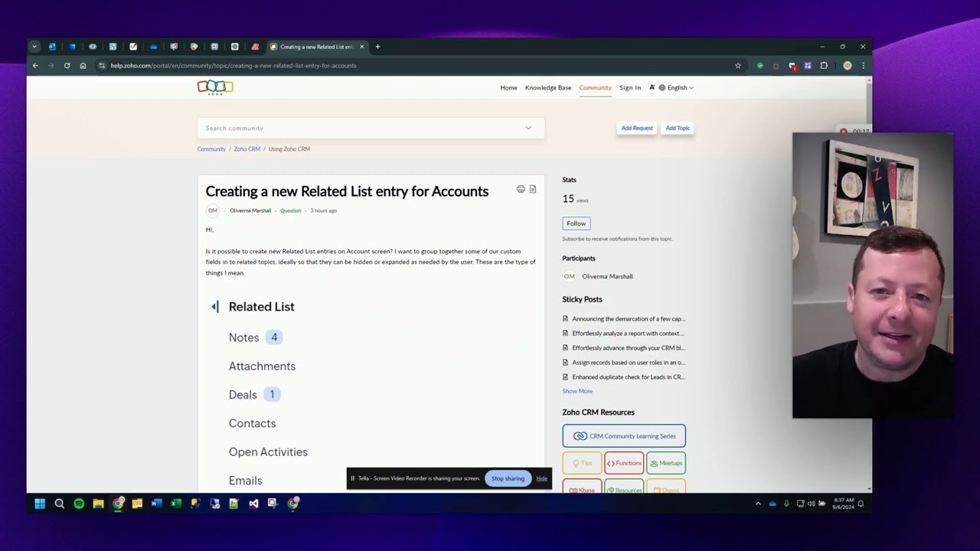Click Sign In

[630, 87]
